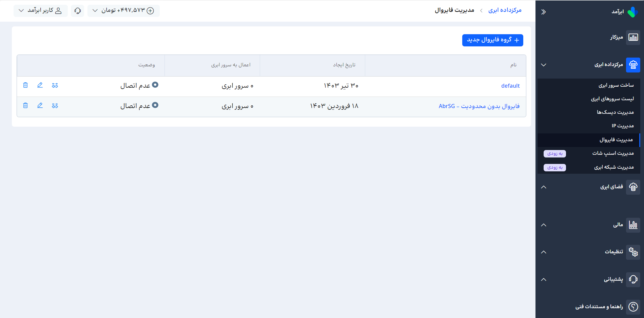Screen dimensions: 644x318
Task: Click the status dot of default row
Action: click(155, 85)
